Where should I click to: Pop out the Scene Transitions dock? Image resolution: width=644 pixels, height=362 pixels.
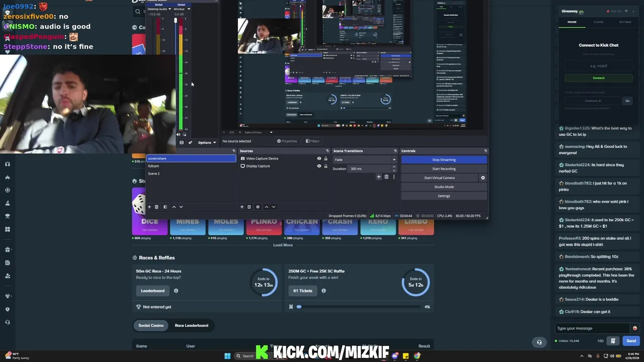pos(395,151)
